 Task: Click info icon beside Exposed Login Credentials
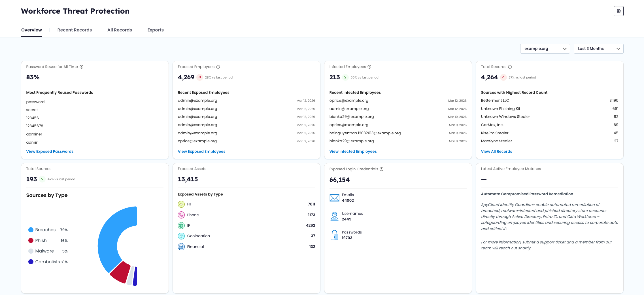pos(382,169)
